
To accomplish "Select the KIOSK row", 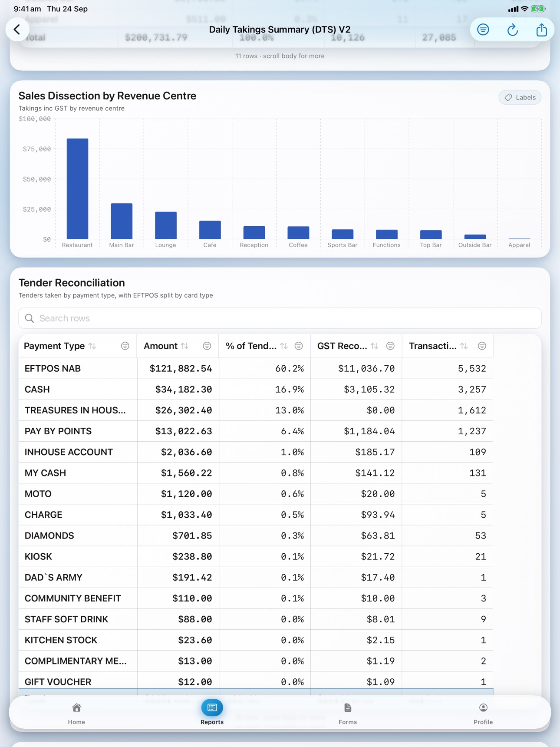I will coord(256,556).
